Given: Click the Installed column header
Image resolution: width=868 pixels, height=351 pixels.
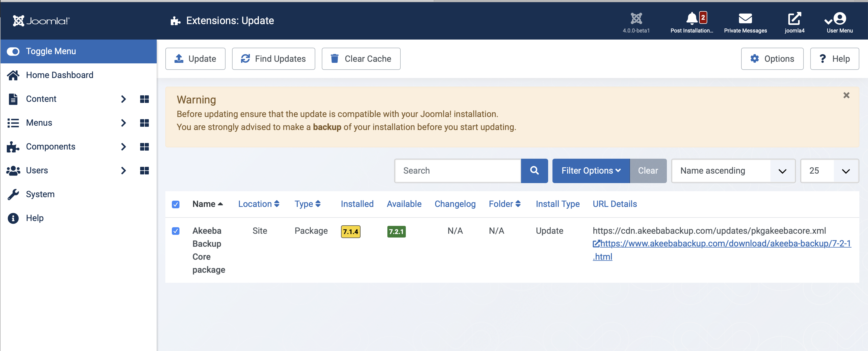Looking at the screenshot, I should tap(357, 204).
